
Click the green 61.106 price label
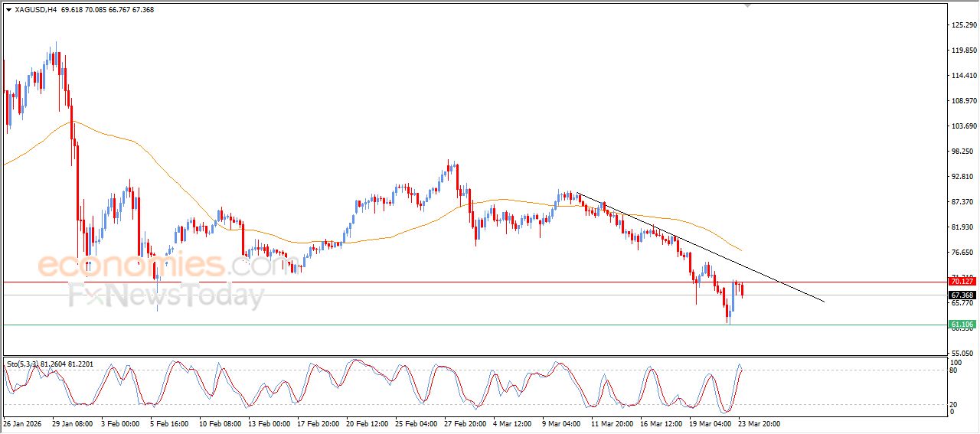coord(962,325)
